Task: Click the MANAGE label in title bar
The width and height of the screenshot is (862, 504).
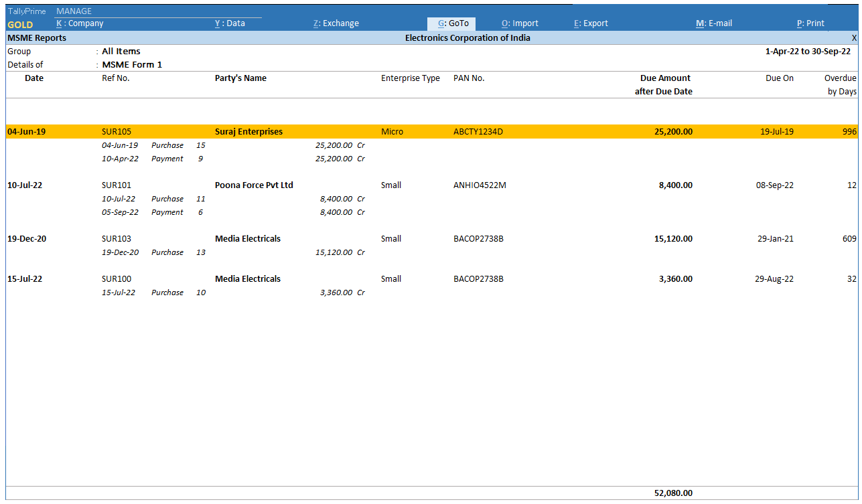Action: [74, 11]
